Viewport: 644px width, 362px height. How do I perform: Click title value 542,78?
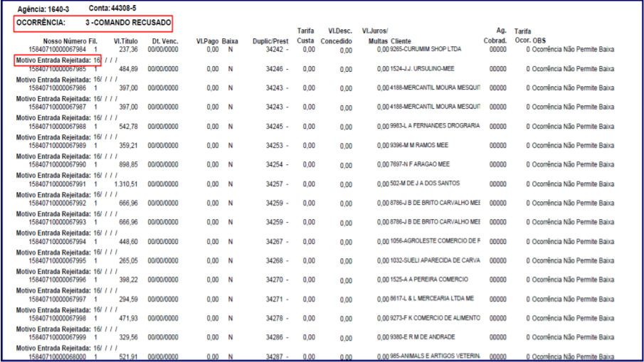click(x=129, y=127)
